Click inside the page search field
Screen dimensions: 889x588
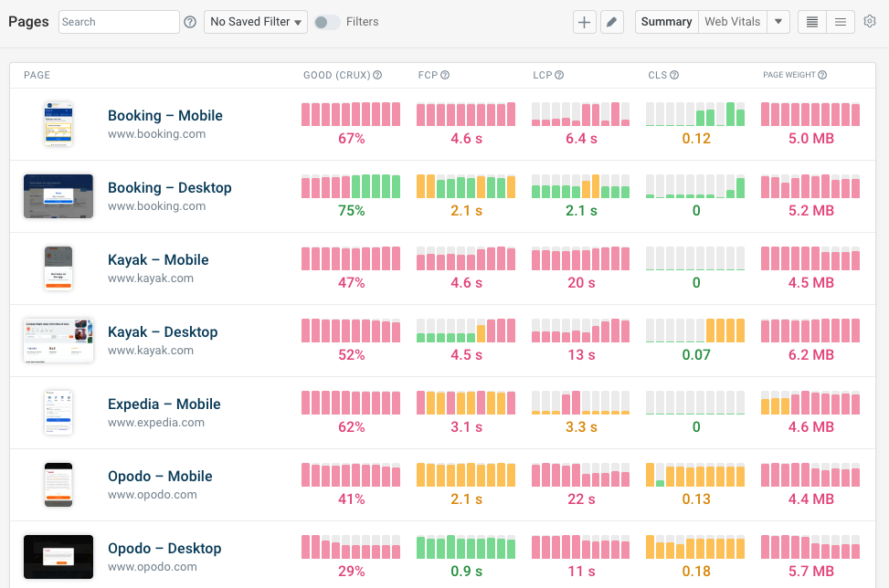click(x=118, y=21)
